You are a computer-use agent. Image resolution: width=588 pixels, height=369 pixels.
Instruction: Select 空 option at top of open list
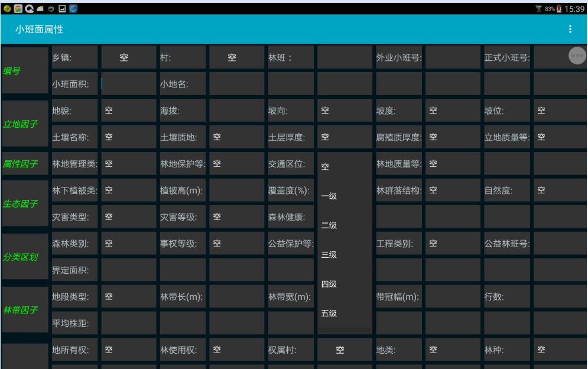pyautogui.click(x=344, y=167)
